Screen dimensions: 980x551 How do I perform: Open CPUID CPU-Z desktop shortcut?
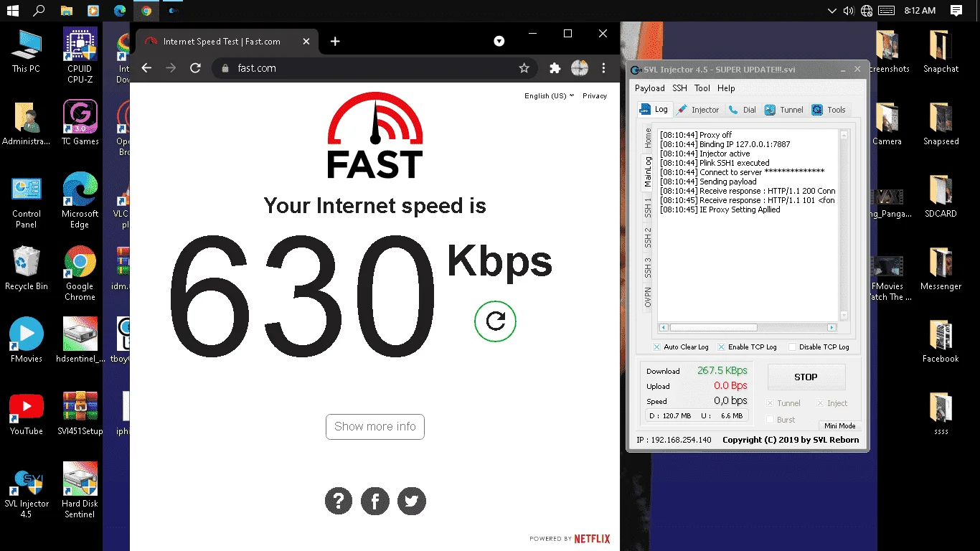80,56
